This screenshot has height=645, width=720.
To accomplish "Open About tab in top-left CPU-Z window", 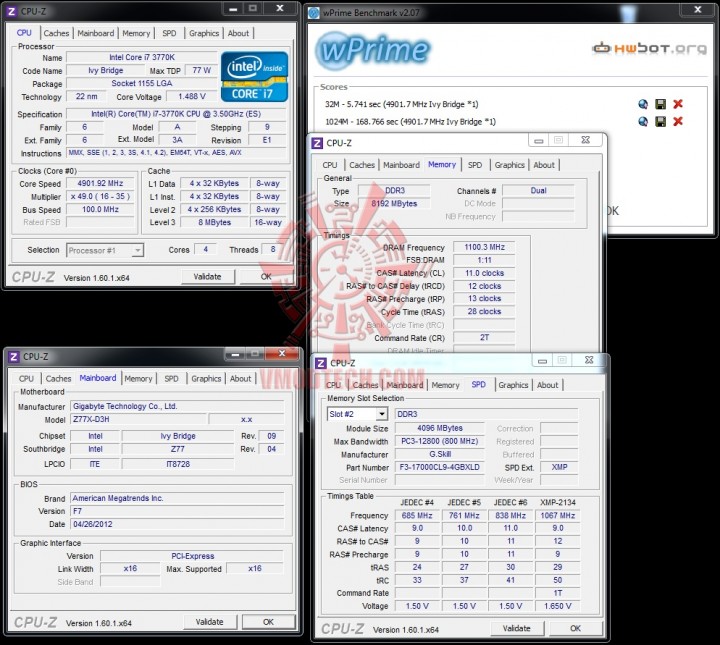I will 238,33.
